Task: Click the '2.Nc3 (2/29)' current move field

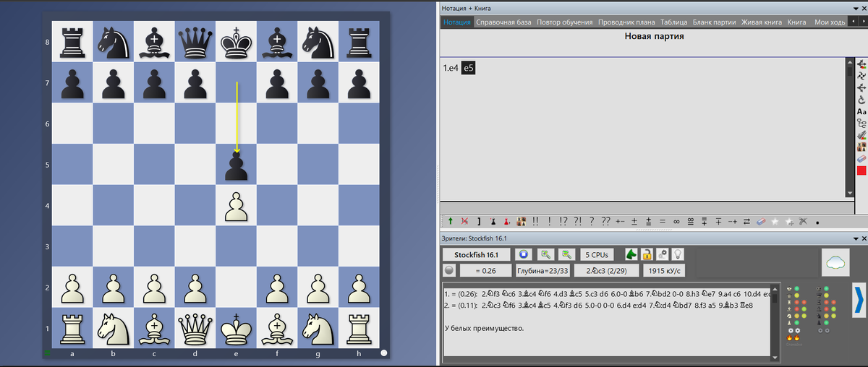Action: 606,271
